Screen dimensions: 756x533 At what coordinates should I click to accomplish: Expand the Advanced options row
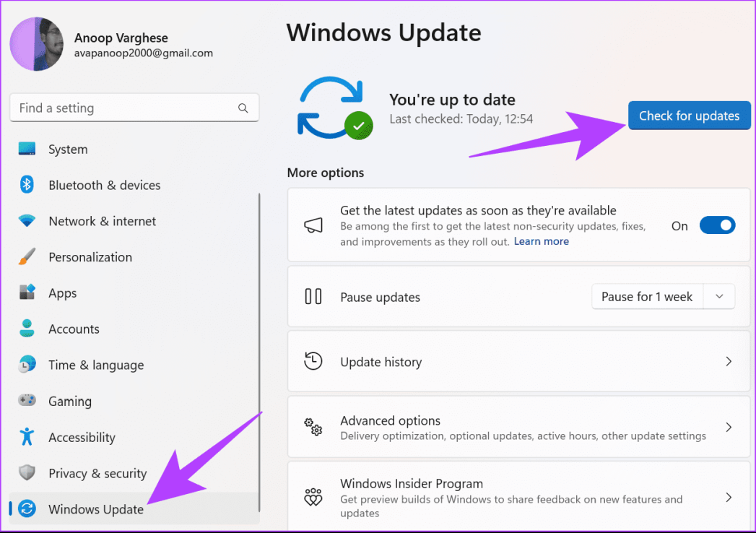tap(729, 427)
